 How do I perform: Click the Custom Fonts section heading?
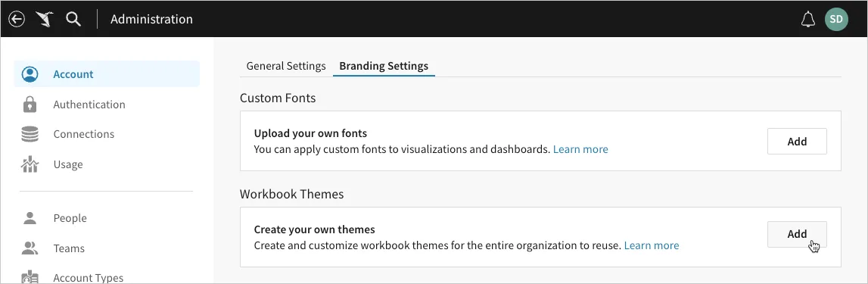tap(278, 98)
